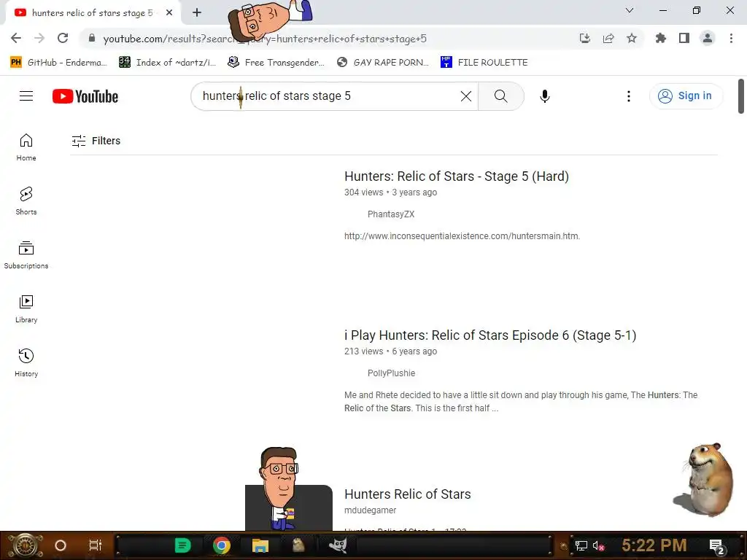Click the inconsequentialexistence.com description text
This screenshot has height=560, width=747.
tap(462, 236)
